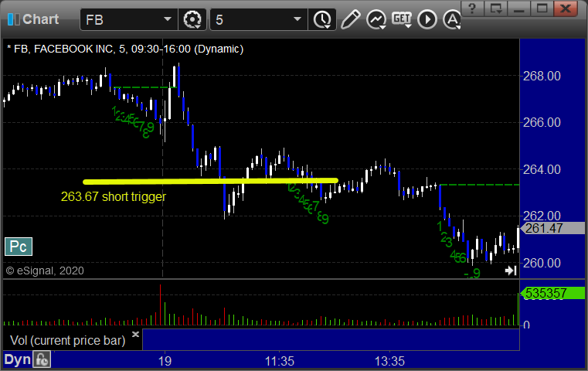This screenshot has width=588, height=371.
Task: Click the 260.00 price axis label
Action: 542,263
